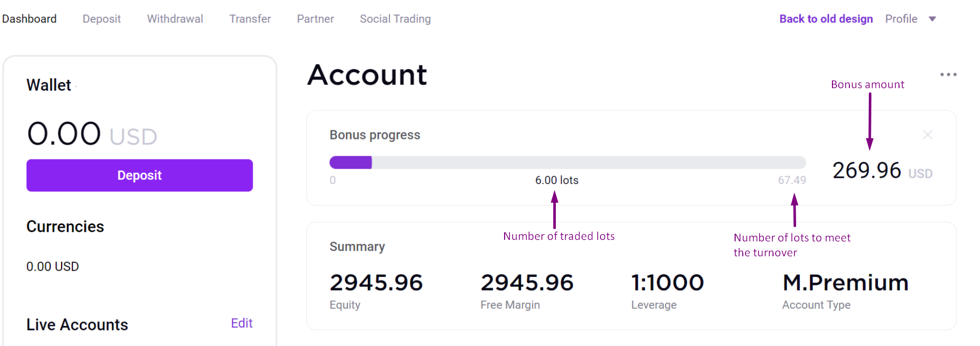The width and height of the screenshot is (980, 346).
Task: Click the 269.96 USD bonus amount
Action: (x=882, y=171)
